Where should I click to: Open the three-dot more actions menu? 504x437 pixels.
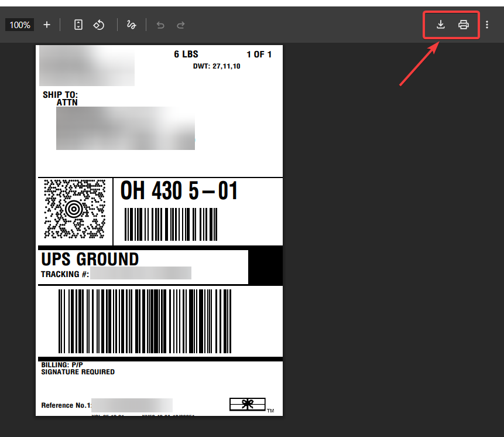coord(487,25)
